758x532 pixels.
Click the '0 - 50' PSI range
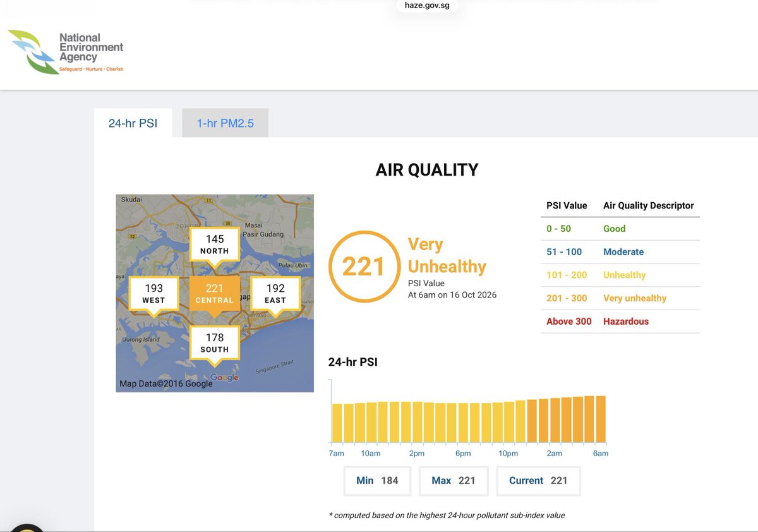[x=559, y=229]
